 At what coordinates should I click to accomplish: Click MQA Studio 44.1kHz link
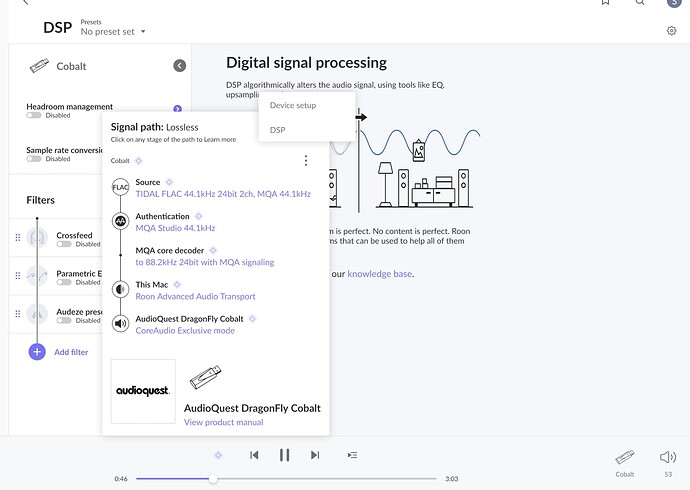coord(175,228)
